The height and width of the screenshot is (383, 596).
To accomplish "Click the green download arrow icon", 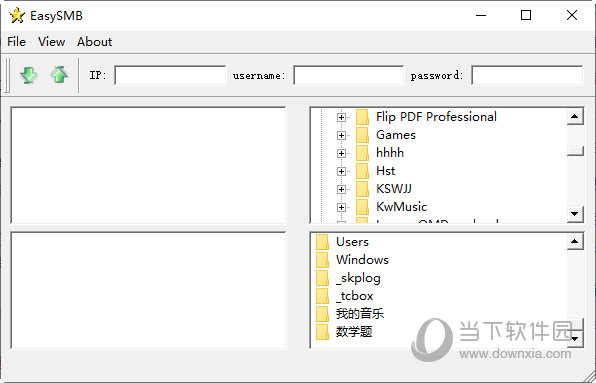I will coord(29,75).
